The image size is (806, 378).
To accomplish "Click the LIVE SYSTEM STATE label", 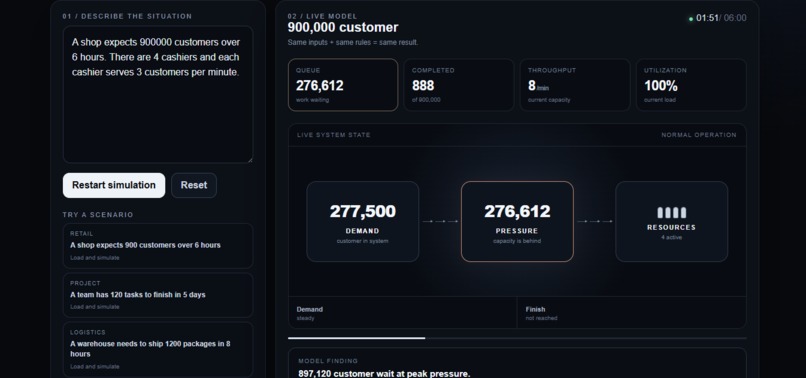I will coord(334,135).
